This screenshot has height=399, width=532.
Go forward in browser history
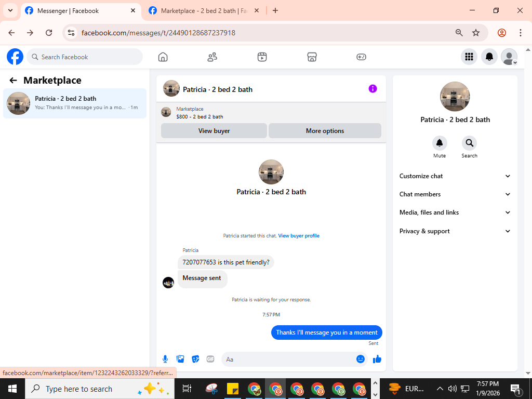30,33
